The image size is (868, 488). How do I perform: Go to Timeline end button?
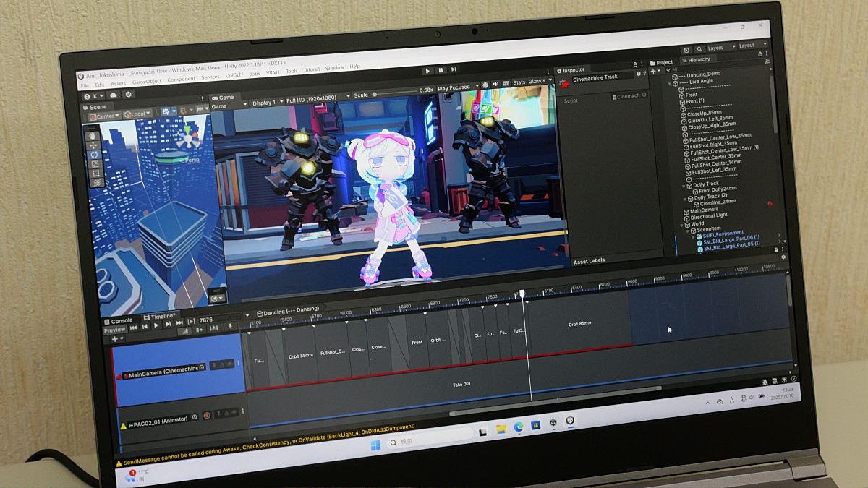click(x=179, y=322)
